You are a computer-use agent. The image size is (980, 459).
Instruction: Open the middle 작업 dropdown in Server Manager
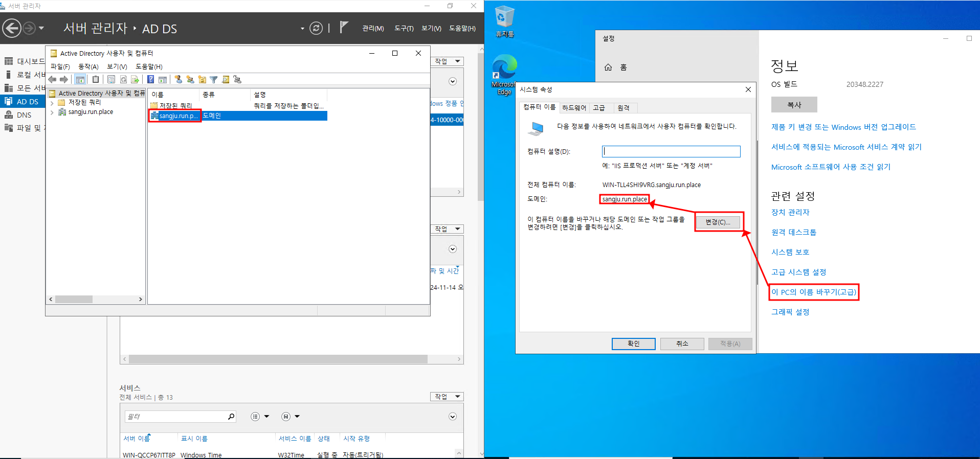447,229
